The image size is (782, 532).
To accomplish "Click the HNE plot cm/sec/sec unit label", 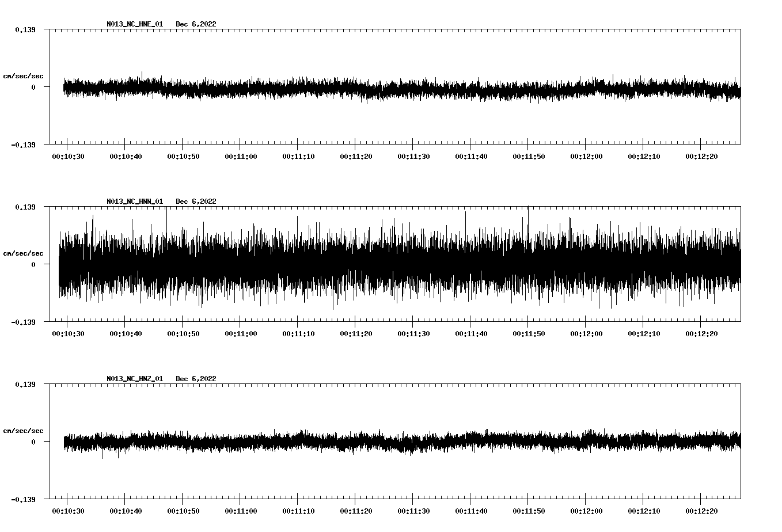I will (x=24, y=76).
